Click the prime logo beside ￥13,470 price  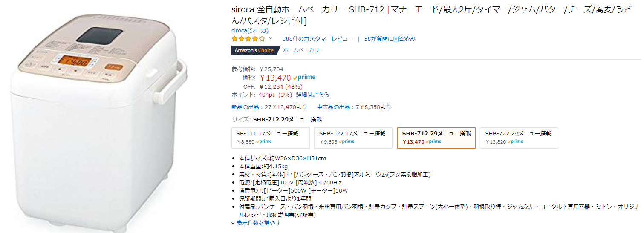[304, 78]
